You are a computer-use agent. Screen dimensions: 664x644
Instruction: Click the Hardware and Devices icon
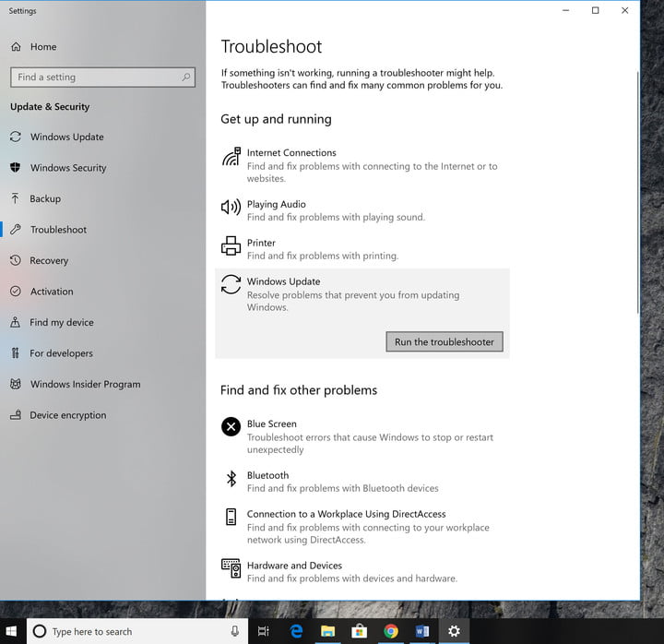pos(231,568)
